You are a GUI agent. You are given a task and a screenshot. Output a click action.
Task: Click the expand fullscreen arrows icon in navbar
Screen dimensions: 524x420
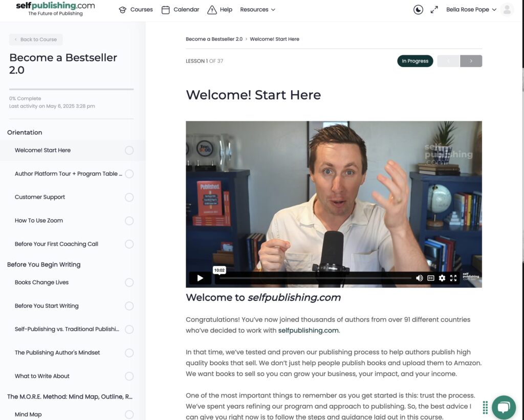[x=434, y=10]
